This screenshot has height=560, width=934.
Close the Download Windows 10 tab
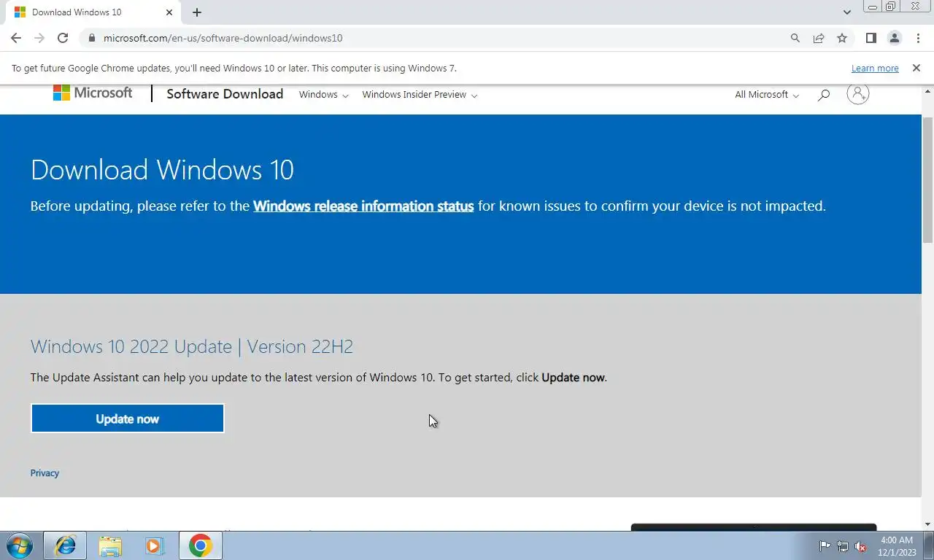tap(169, 12)
